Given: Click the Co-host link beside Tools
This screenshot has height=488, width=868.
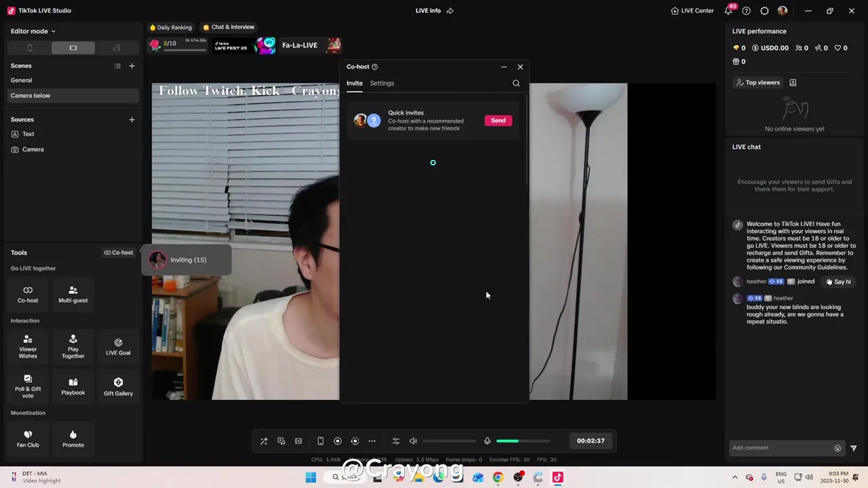Looking at the screenshot, I should [119, 253].
